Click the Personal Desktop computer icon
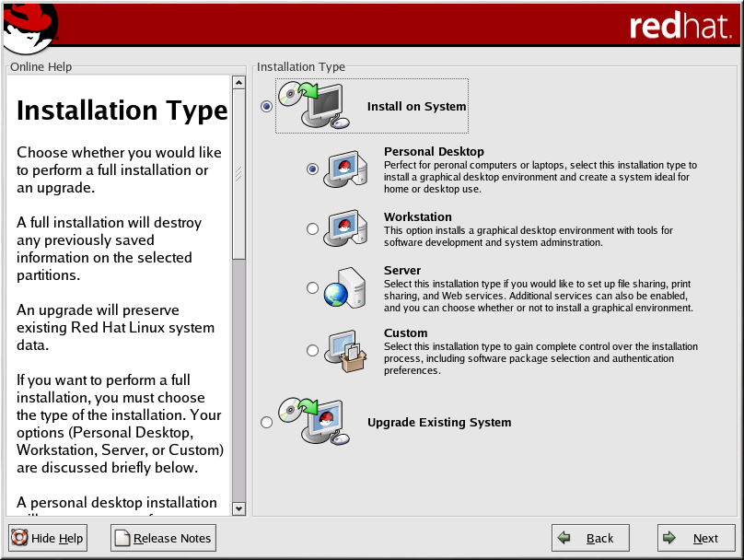 (345, 169)
